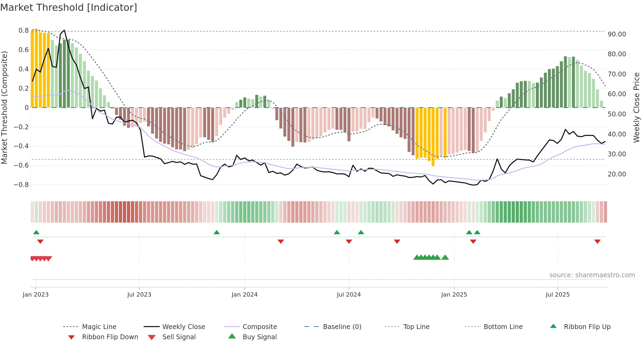Click the ribbon flip up marker near Nov 2023
The height and width of the screenshot is (362, 644).
217,232
